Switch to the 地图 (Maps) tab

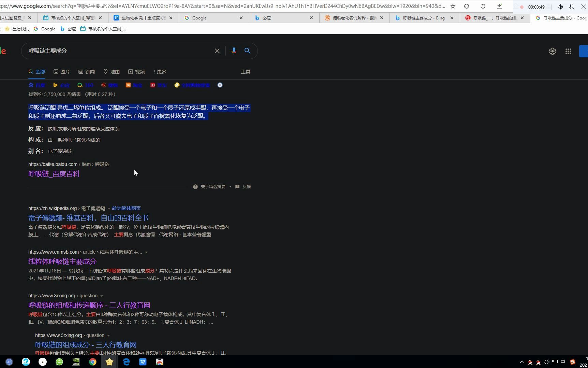tap(112, 72)
